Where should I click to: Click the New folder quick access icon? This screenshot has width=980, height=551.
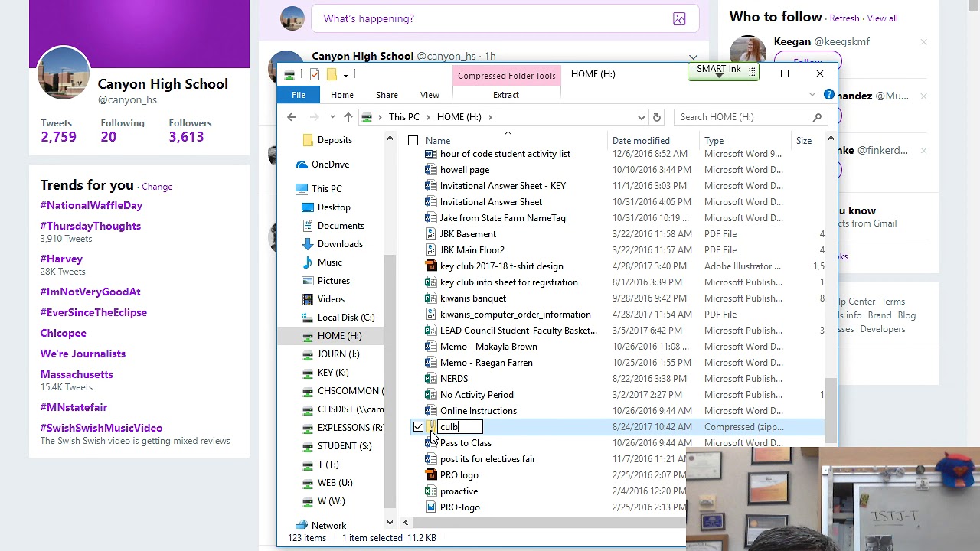pyautogui.click(x=332, y=74)
